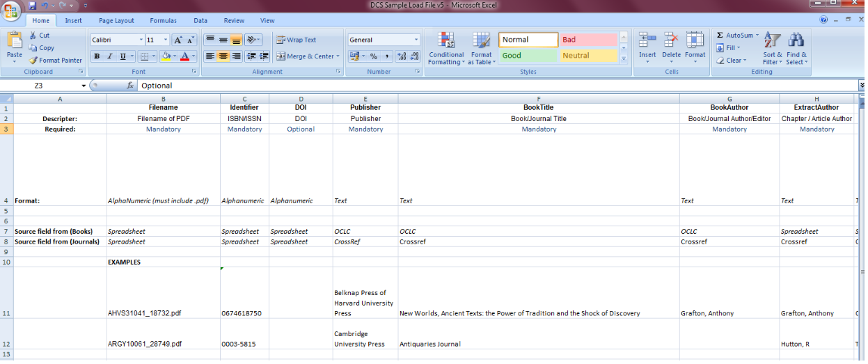Toggle Bold formatting

pyautogui.click(x=97, y=56)
